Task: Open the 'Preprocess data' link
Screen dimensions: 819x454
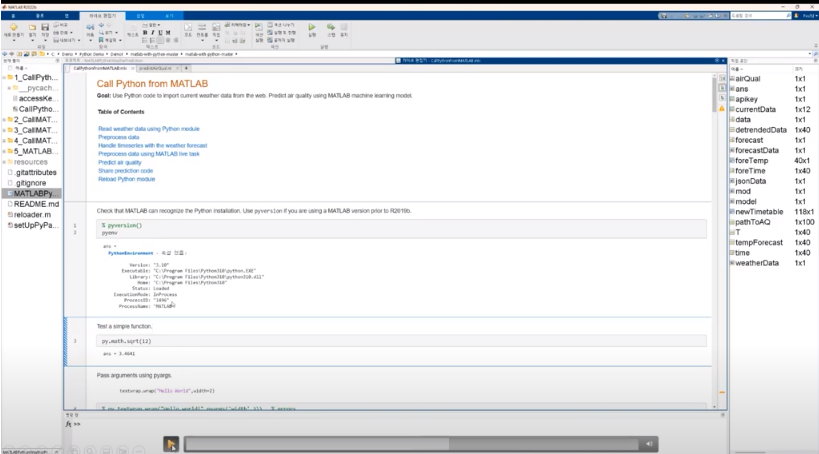Action: [x=119, y=137]
